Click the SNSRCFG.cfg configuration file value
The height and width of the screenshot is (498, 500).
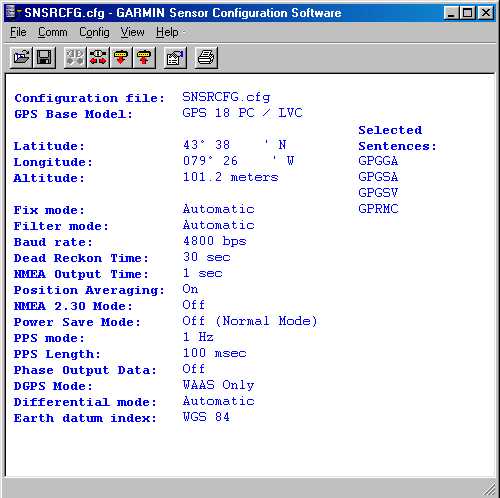(x=226, y=97)
